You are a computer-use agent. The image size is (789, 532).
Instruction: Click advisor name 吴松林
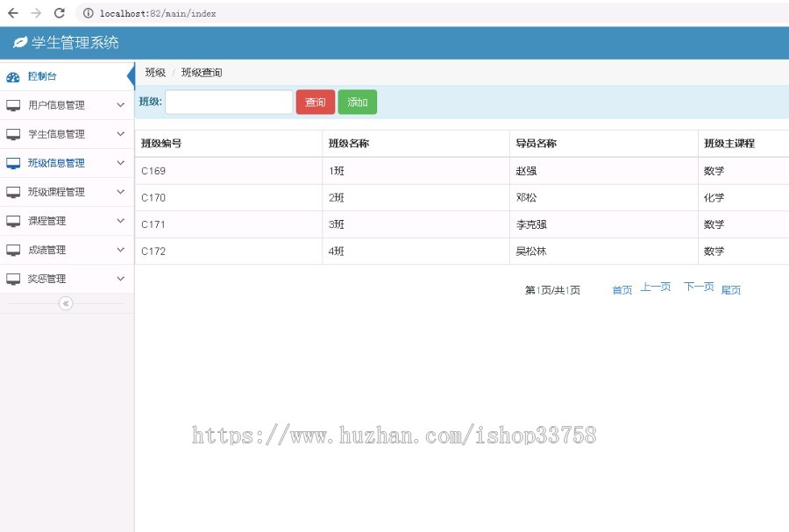pyautogui.click(x=531, y=251)
